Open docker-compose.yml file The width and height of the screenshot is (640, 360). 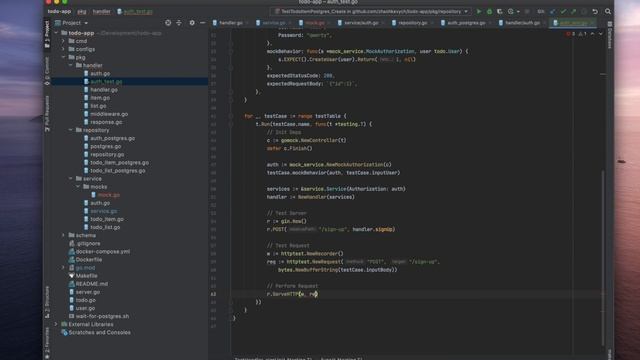pos(102,251)
